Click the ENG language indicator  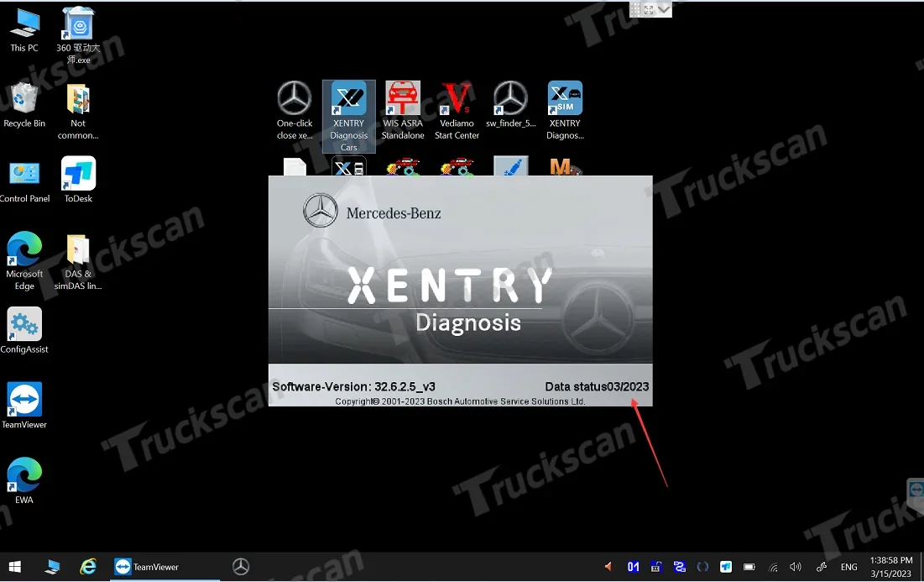(849, 567)
